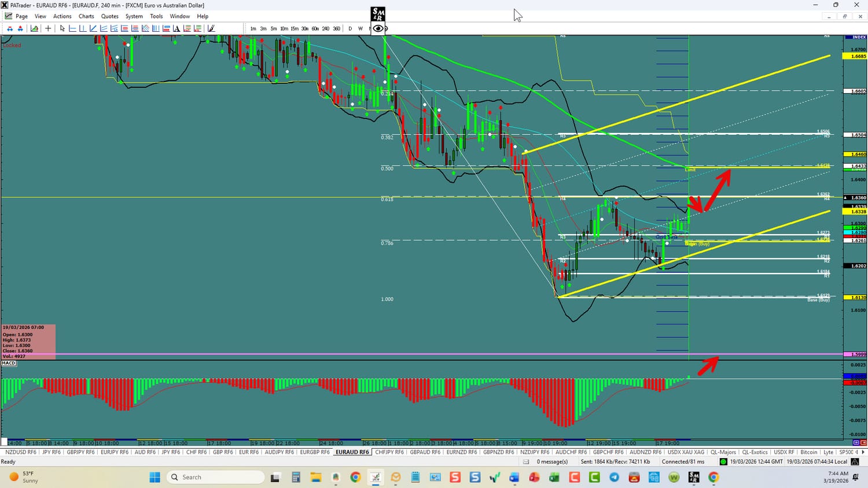The height and width of the screenshot is (488, 868).
Task: Open the messages envelope icon in status bar
Action: click(526, 461)
